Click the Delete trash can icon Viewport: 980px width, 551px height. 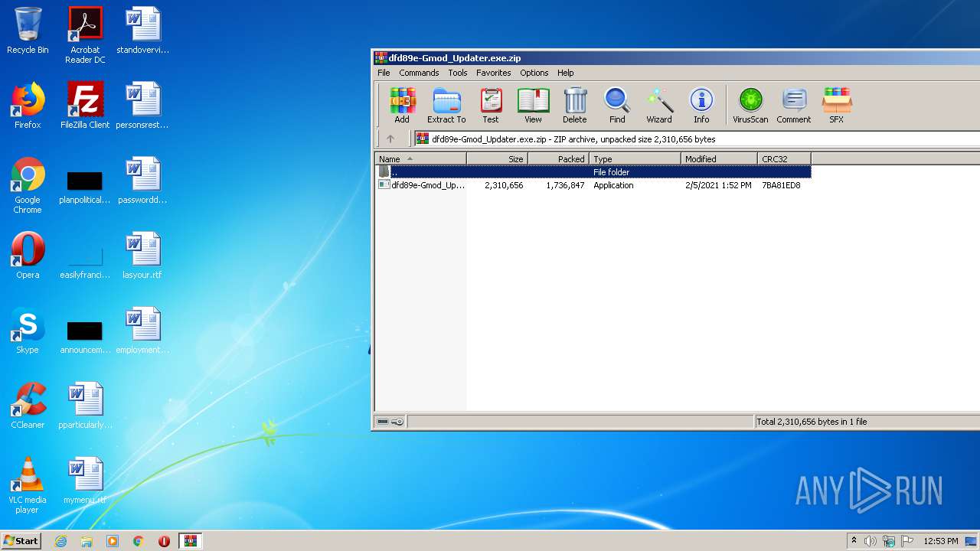[575, 106]
